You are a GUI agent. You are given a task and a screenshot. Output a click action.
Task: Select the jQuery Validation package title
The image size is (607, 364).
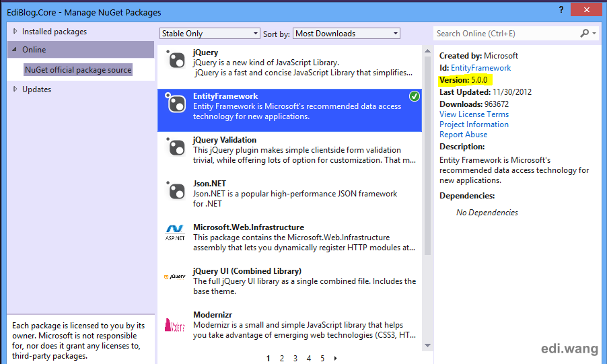click(x=225, y=140)
